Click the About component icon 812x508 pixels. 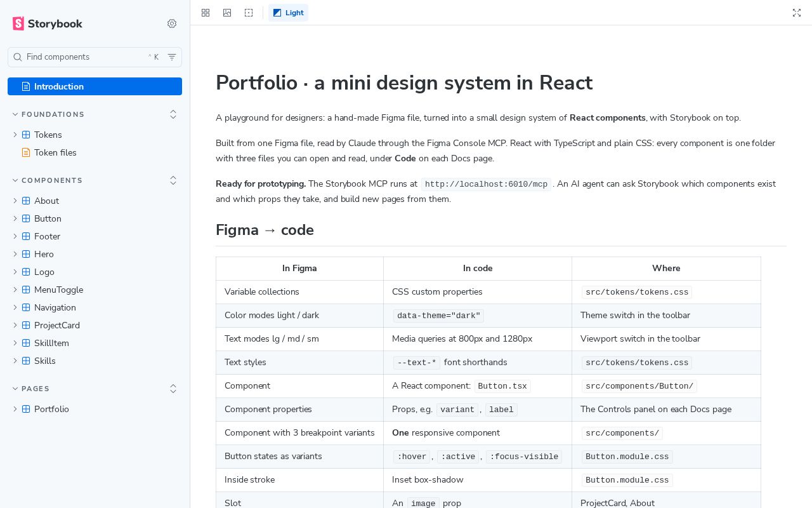point(26,201)
